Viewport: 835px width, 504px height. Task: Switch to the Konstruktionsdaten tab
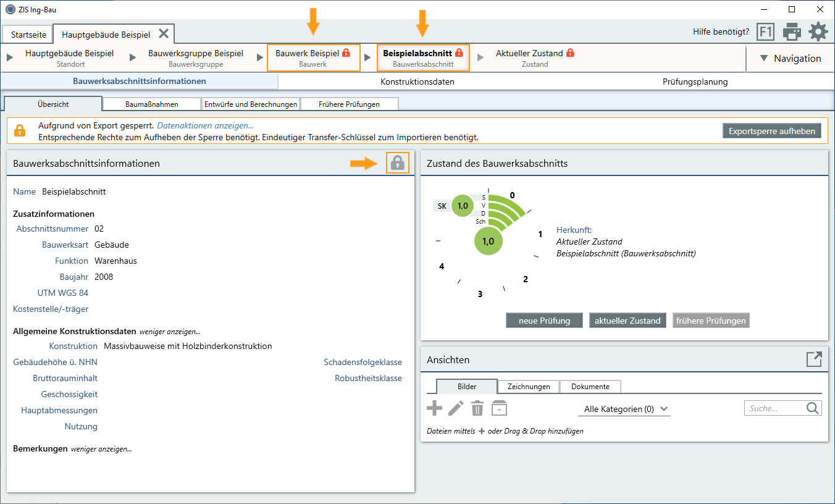click(x=417, y=82)
